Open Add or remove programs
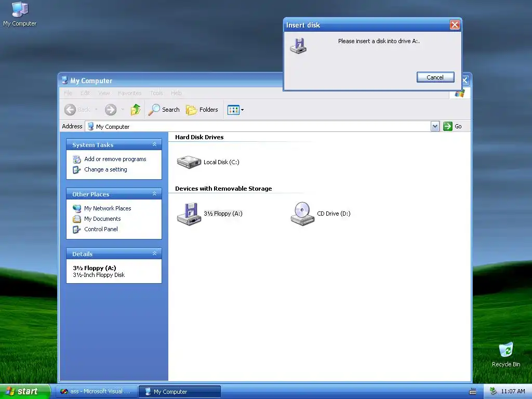The image size is (532, 399). tap(115, 159)
